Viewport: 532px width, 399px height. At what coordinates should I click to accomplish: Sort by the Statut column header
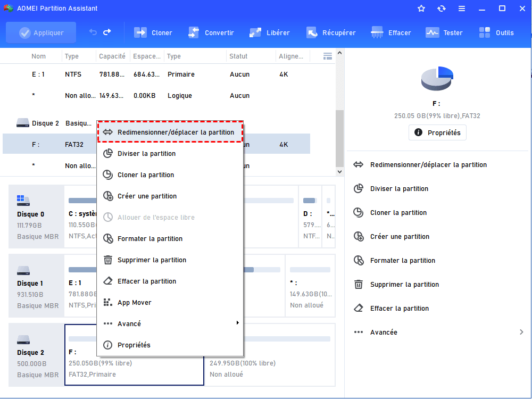pyautogui.click(x=238, y=56)
